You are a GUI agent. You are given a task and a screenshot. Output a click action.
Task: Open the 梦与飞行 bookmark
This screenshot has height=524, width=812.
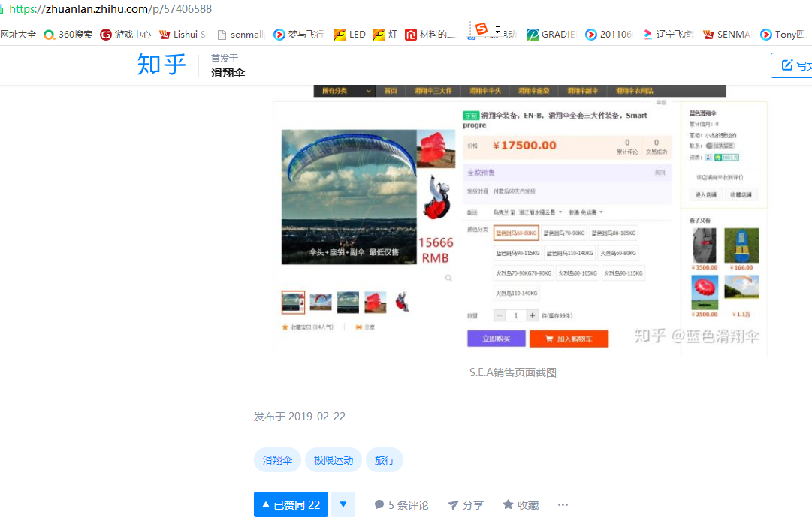point(298,35)
